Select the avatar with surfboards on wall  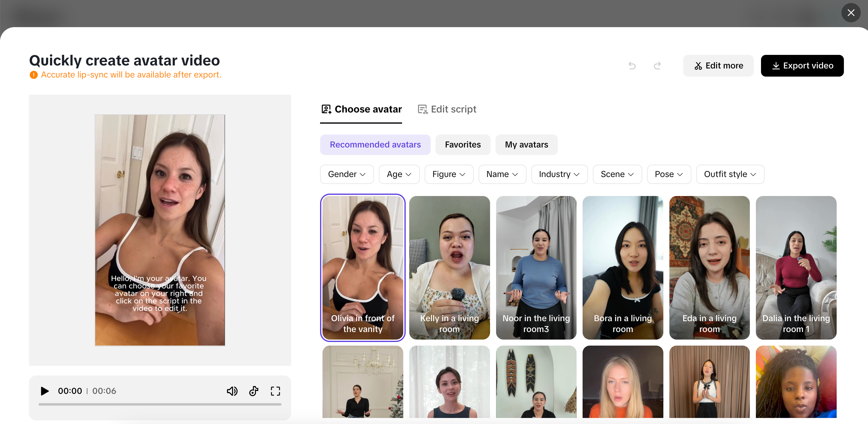536,381
